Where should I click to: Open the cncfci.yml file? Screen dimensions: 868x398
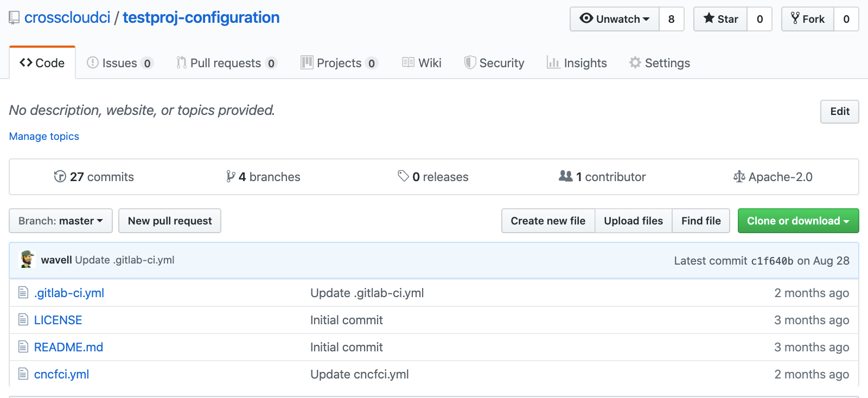(x=61, y=374)
